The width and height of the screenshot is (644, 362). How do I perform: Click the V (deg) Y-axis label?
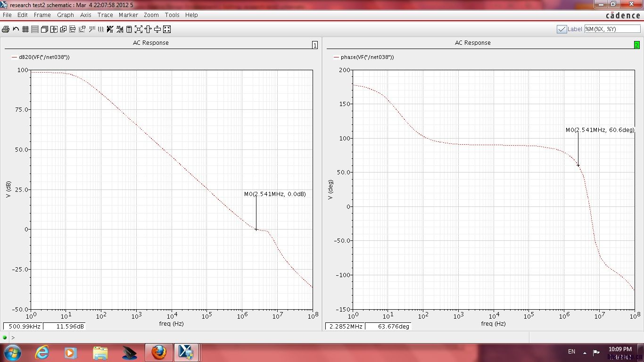330,189
